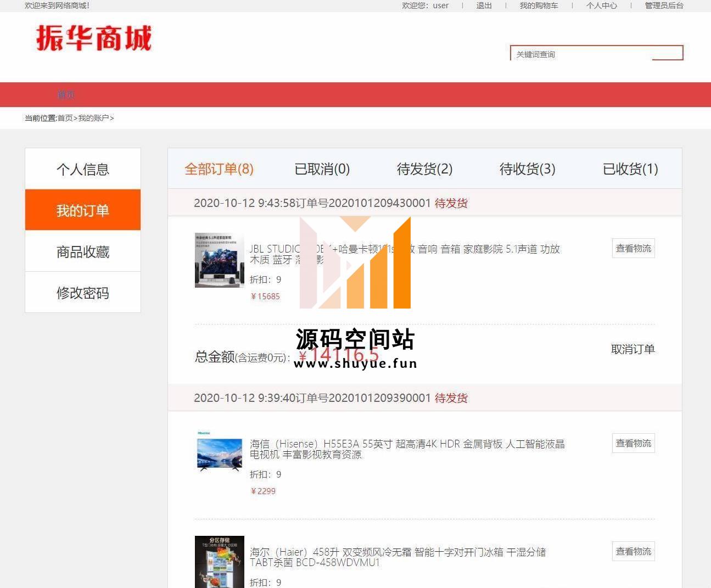The height and width of the screenshot is (588, 711).
Task: Click 待发货 status of order 2020101209430001
Action: [451, 203]
